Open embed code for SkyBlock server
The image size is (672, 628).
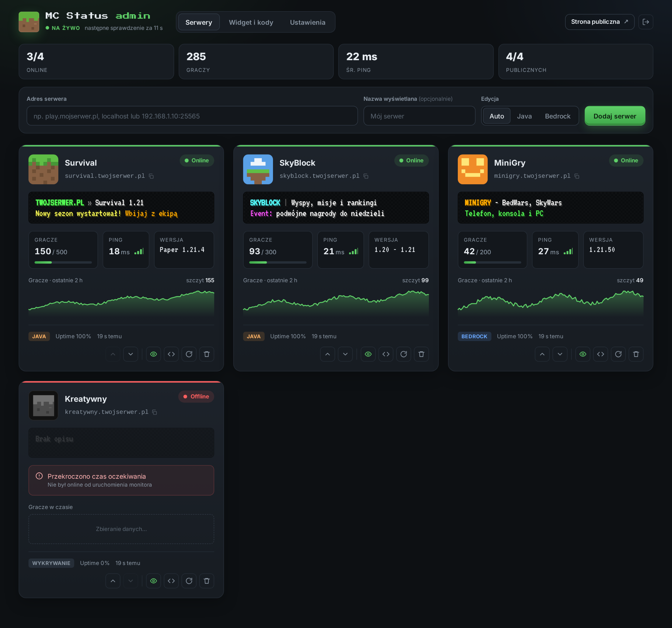(386, 354)
